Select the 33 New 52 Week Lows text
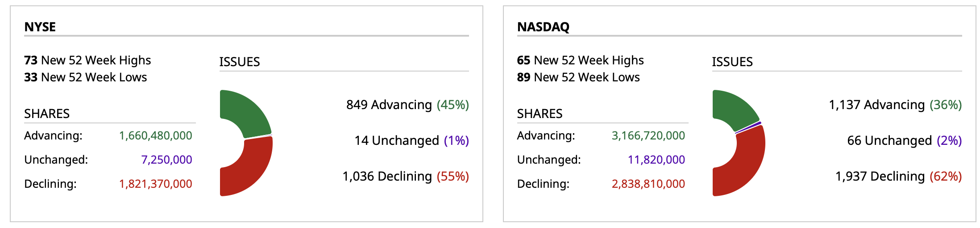 coord(85,77)
